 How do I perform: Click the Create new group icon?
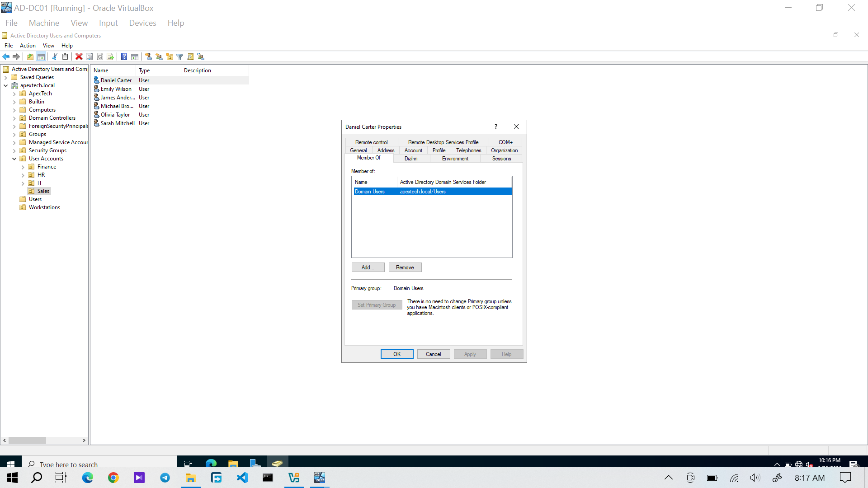pyautogui.click(x=159, y=56)
